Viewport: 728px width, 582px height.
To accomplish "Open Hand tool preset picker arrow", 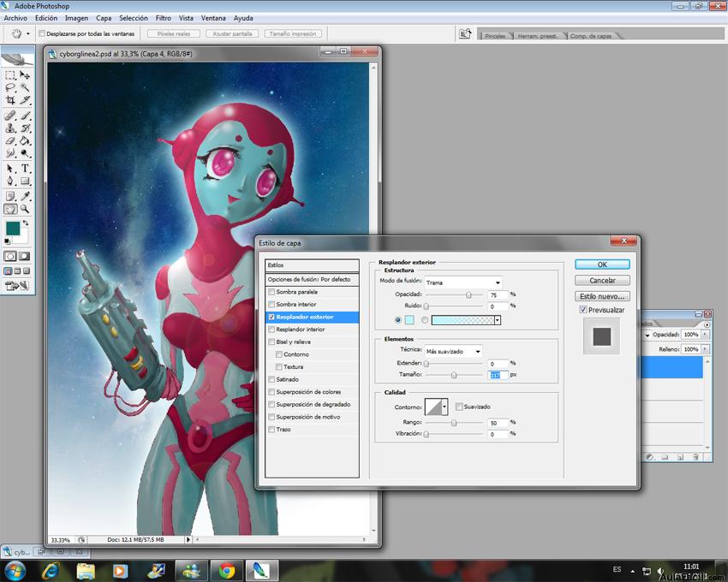I will pos(28,33).
